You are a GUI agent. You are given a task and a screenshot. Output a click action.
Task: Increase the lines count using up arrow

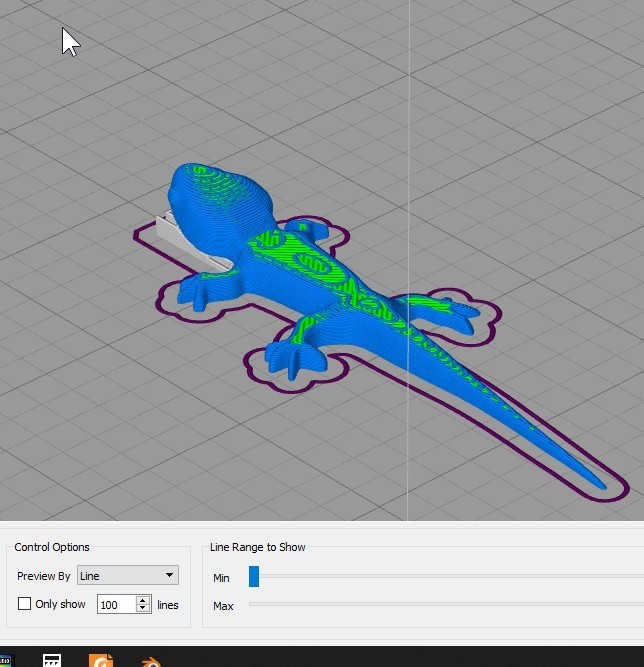(143, 600)
